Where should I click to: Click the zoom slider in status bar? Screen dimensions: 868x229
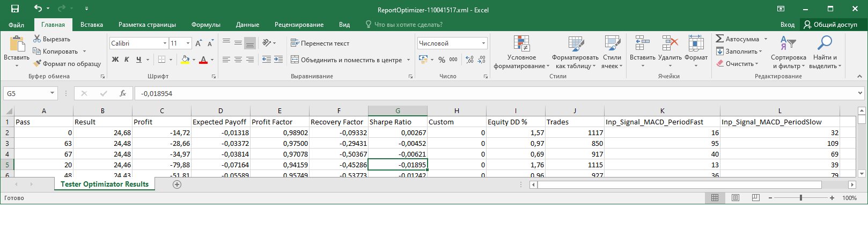click(801, 198)
